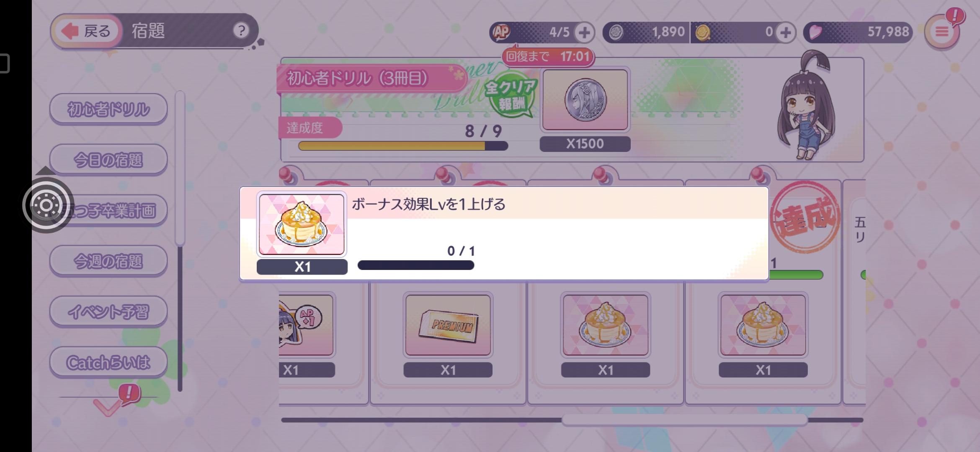Open the hamburger menu icon

coord(942,32)
